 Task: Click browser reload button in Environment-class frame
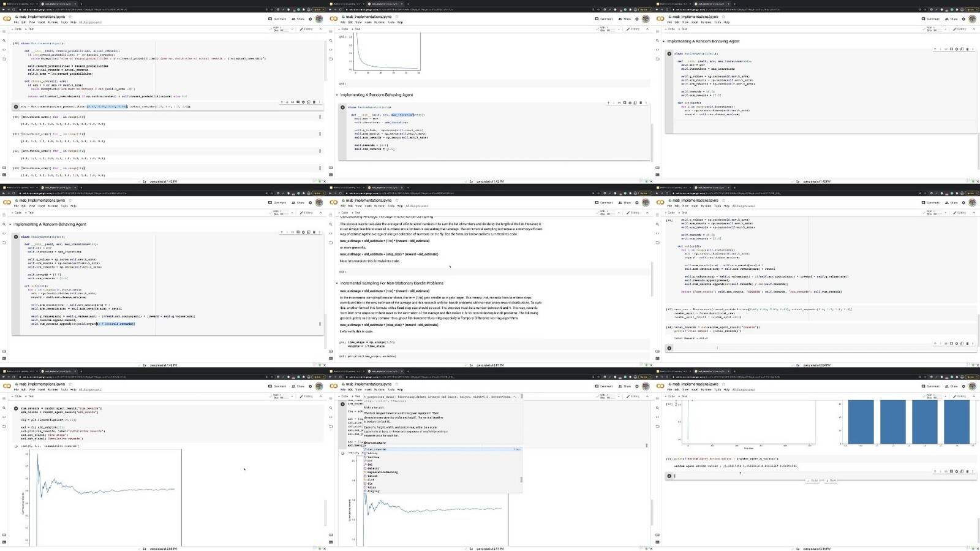pos(13,9)
